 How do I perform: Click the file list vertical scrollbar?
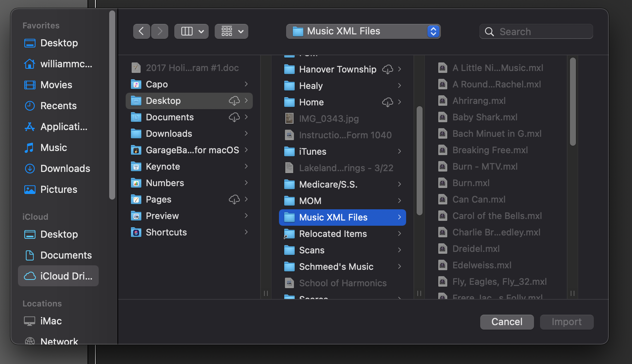pyautogui.click(x=573, y=102)
